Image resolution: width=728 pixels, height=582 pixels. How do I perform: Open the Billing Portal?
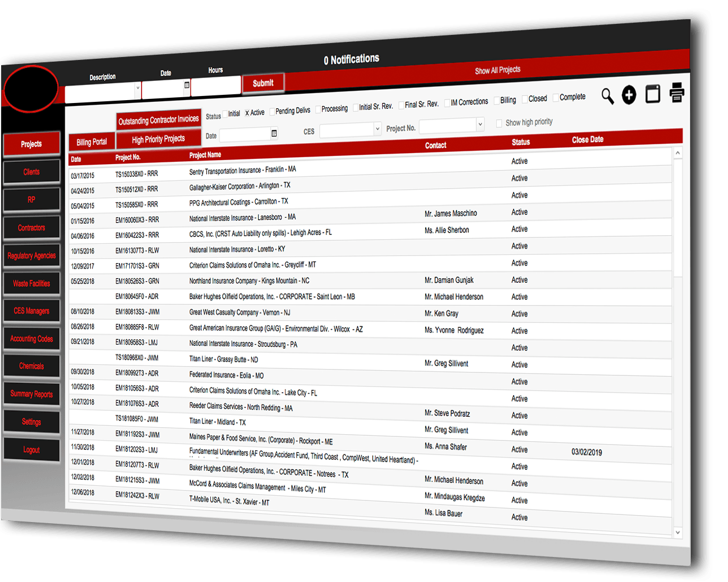click(x=91, y=142)
